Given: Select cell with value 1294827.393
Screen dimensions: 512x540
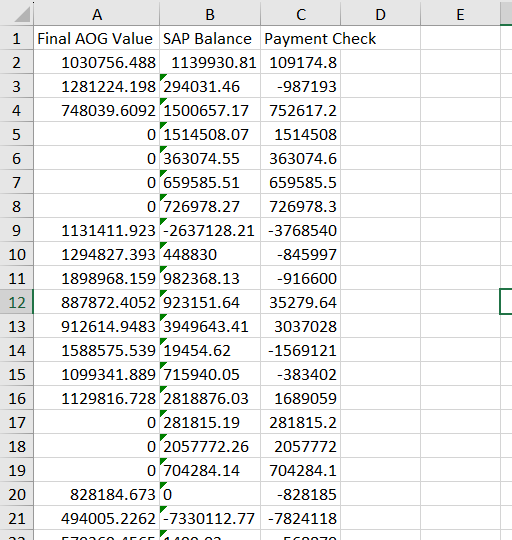Looking at the screenshot, I should pos(97,254).
